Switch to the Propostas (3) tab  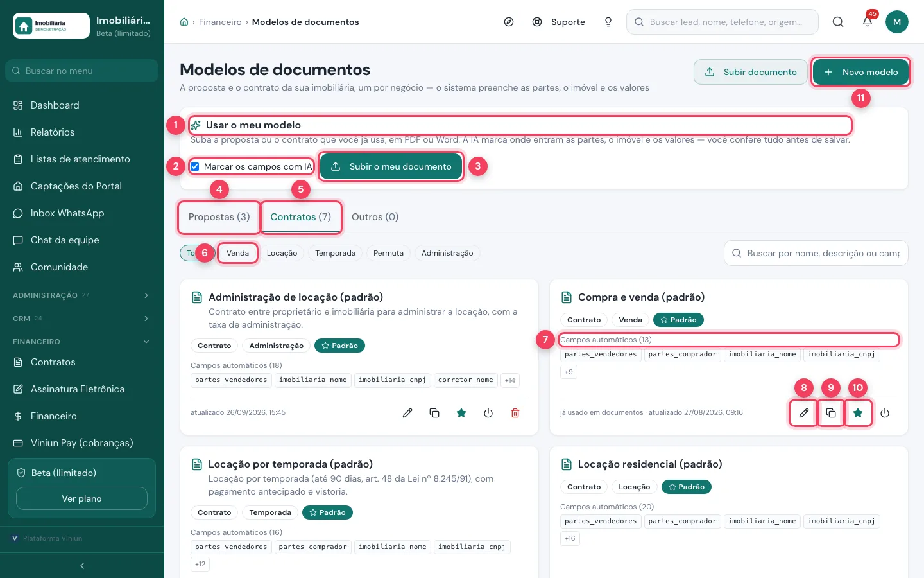pos(219,217)
